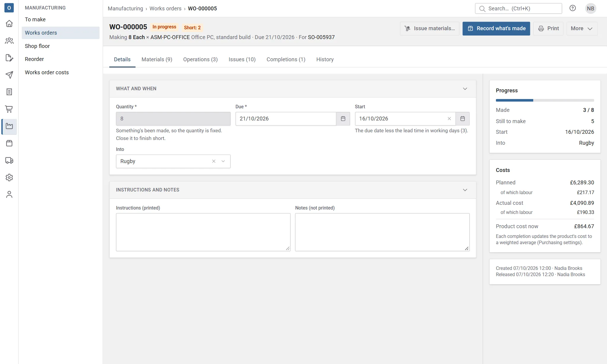Switch to the Issues (10) tab
The height and width of the screenshot is (364, 607).
click(x=242, y=59)
